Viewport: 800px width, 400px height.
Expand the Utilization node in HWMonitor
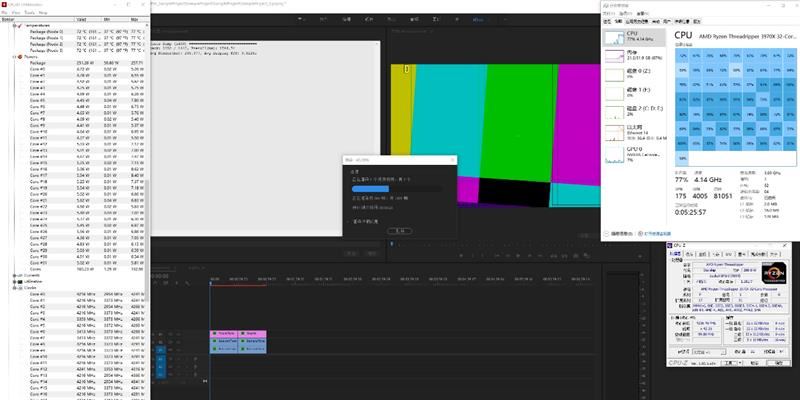[14, 281]
